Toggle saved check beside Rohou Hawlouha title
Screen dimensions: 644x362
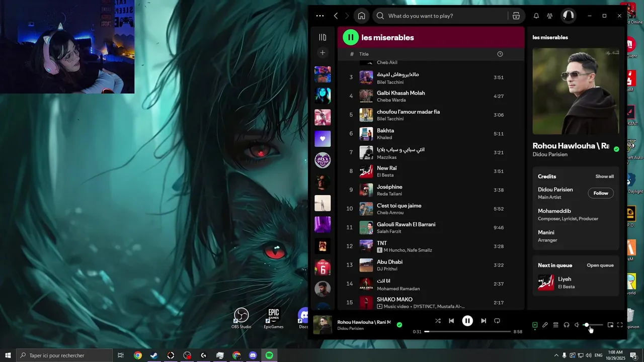616,149
